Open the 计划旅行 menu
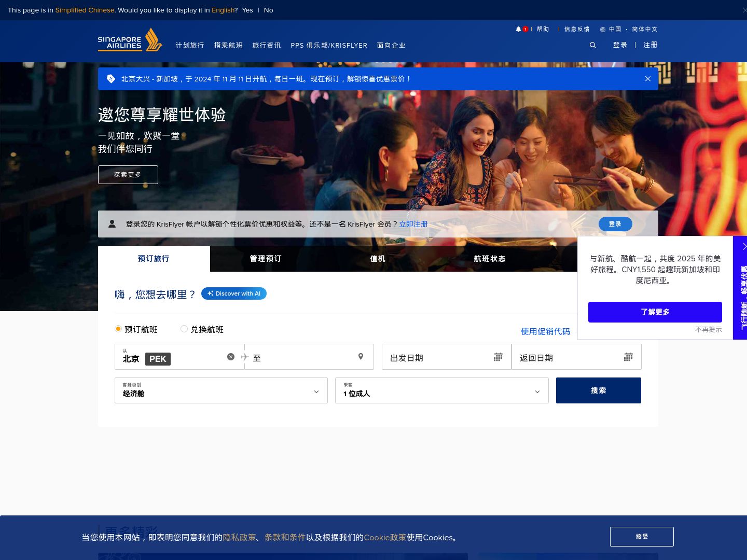The width and height of the screenshot is (747, 560). (190, 46)
